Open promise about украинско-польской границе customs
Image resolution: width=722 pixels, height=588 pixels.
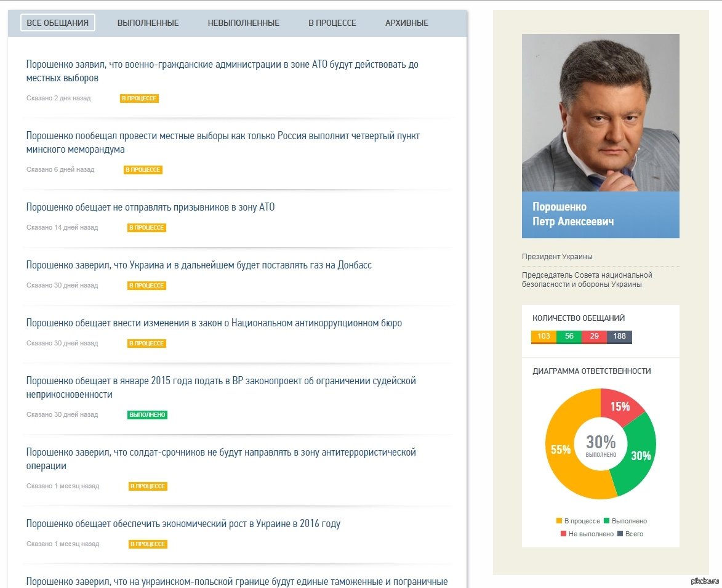[x=237, y=582]
